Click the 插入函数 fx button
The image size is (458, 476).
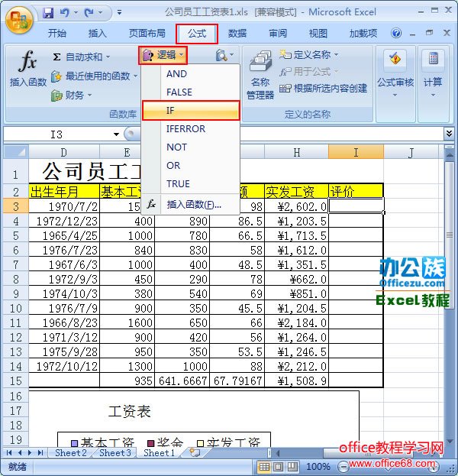[x=28, y=70]
